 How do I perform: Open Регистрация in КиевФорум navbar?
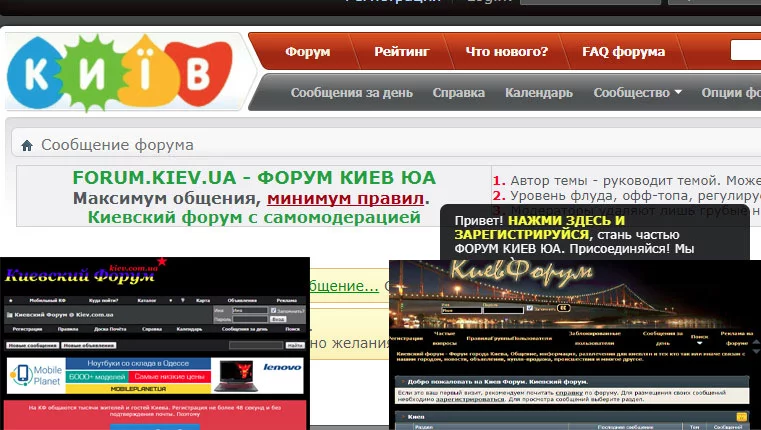point(406,338)
